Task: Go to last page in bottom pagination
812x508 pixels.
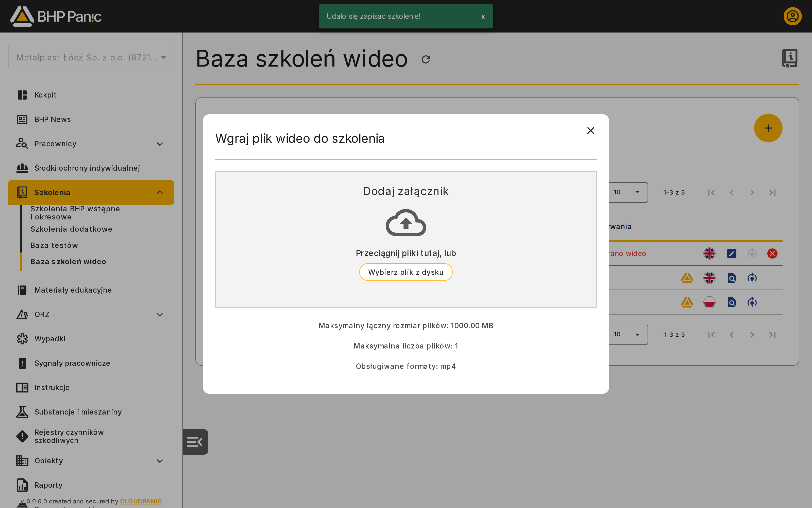Action: click(x=772, y=335)
